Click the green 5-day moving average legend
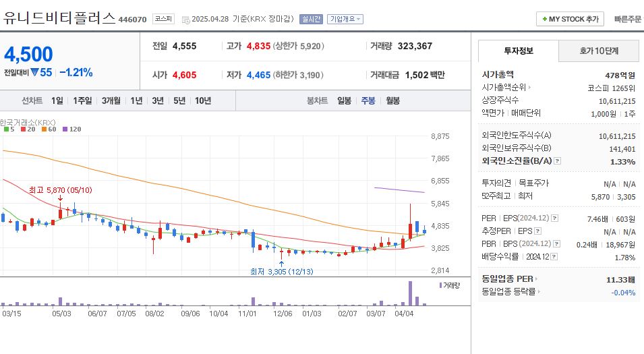644x354 pixels. click(x=9, y=129)
